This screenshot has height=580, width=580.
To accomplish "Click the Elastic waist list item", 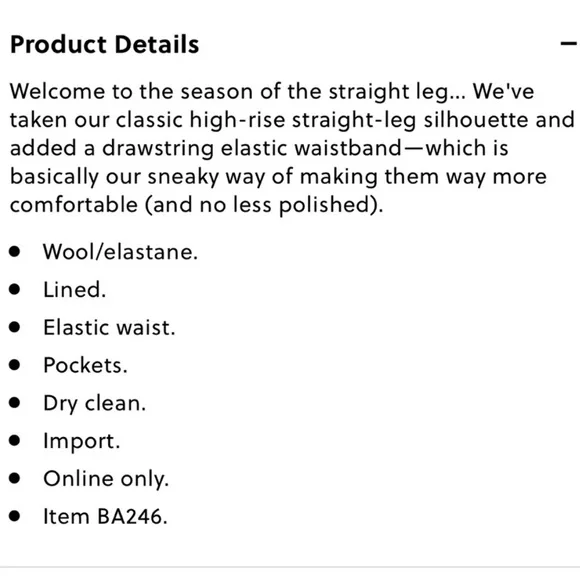I will coord(109,327).
